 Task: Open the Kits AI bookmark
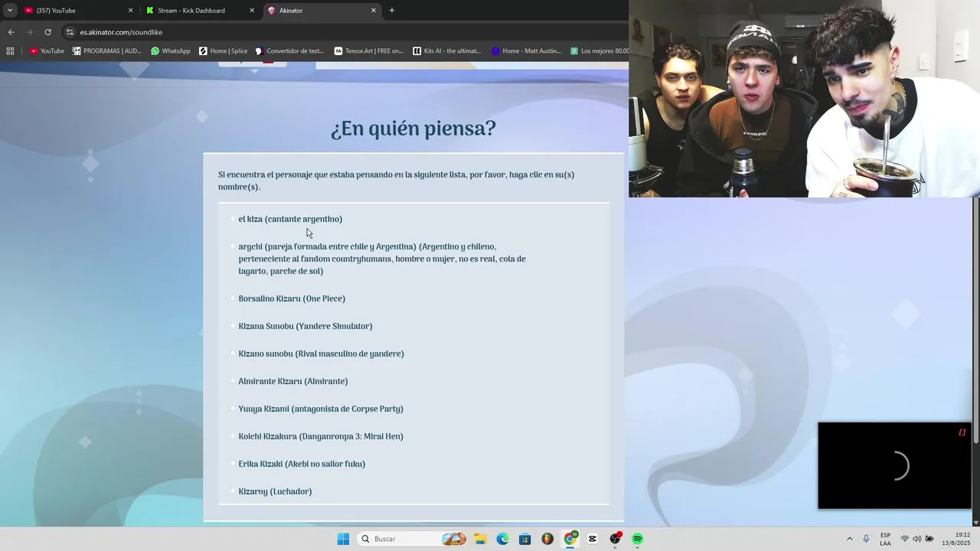click(447, 51)
